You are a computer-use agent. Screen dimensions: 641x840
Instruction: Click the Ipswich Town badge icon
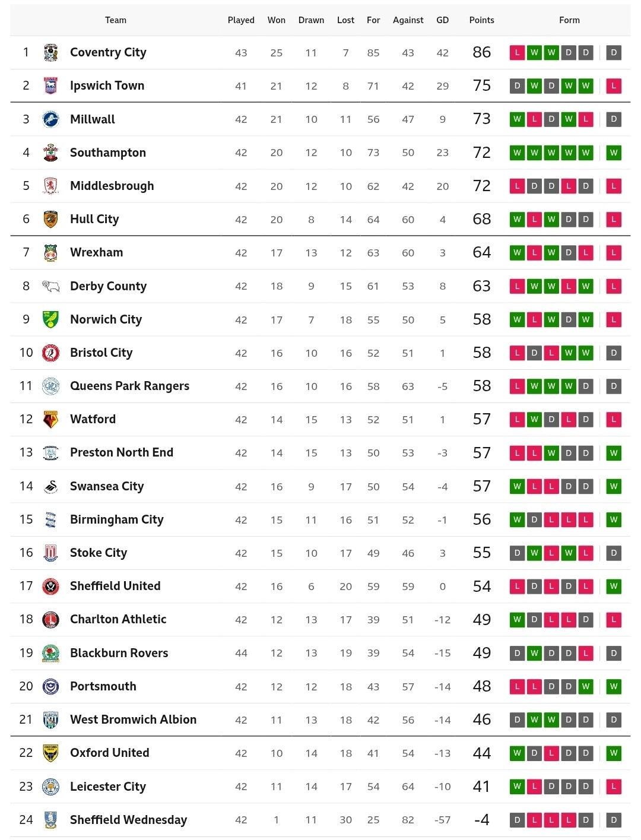coord(51,86)
